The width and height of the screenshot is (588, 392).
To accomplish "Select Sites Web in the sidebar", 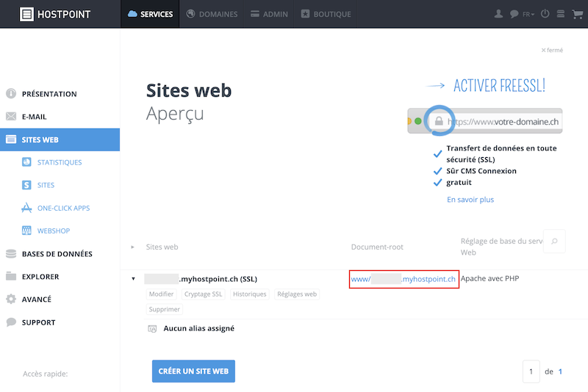I will pyautogui.click(x=60, y=139).
